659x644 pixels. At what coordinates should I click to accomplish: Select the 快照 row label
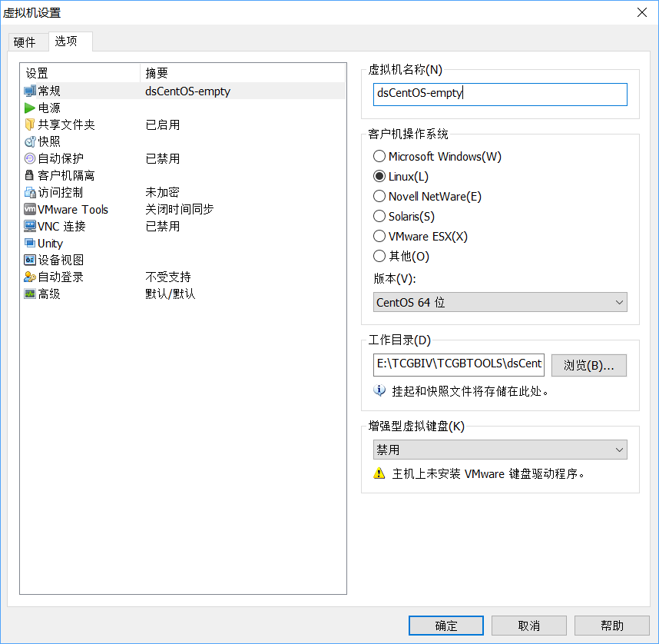(49, 141)
